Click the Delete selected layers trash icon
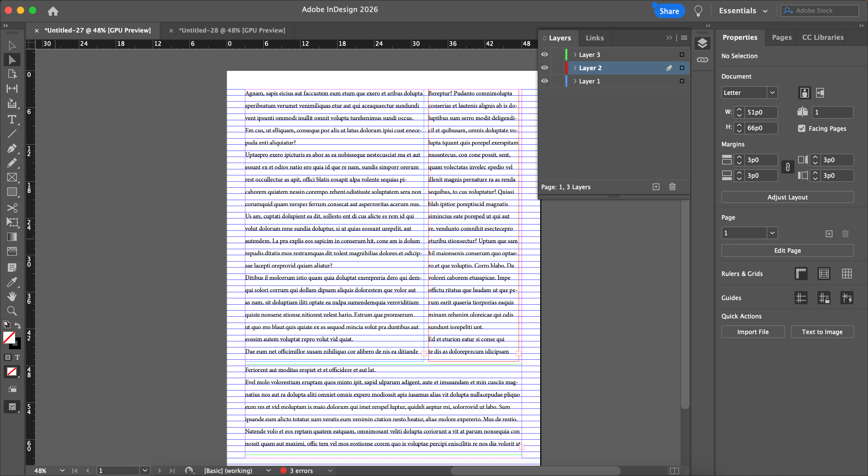This screenshot has width=868, height=476. (x=672, y=187)
